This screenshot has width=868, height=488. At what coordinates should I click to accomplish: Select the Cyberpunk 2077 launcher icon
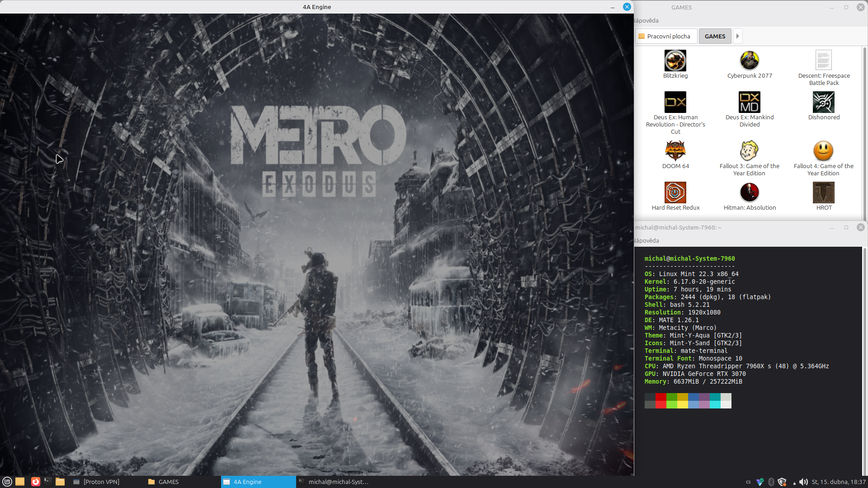pos(749,61)
